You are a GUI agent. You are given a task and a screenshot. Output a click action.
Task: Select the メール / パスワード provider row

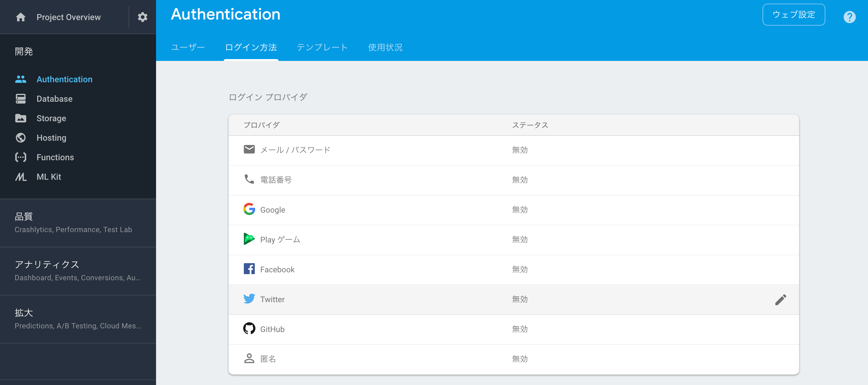click(514, 150)
